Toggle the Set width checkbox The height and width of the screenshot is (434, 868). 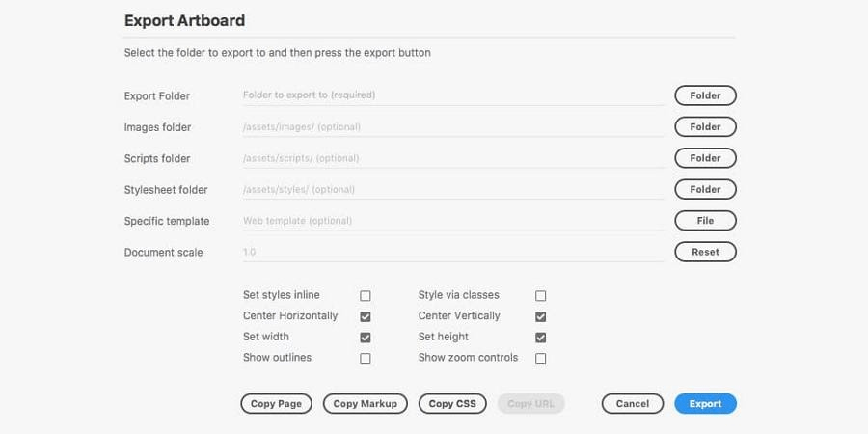(366, 338)
